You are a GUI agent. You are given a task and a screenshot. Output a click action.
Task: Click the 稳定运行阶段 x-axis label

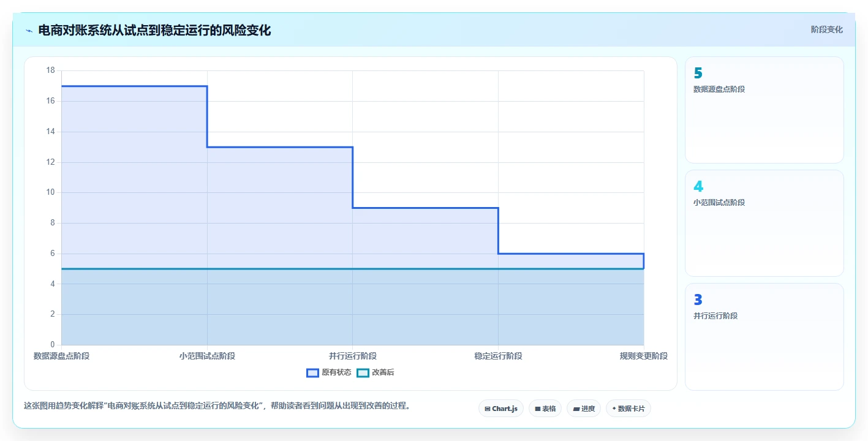coord(498,356)
